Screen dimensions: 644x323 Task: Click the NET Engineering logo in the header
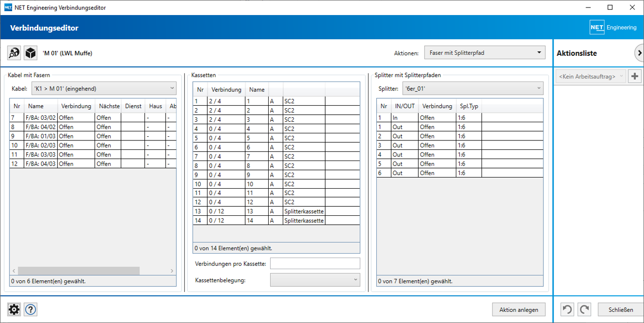click(613, 28)
